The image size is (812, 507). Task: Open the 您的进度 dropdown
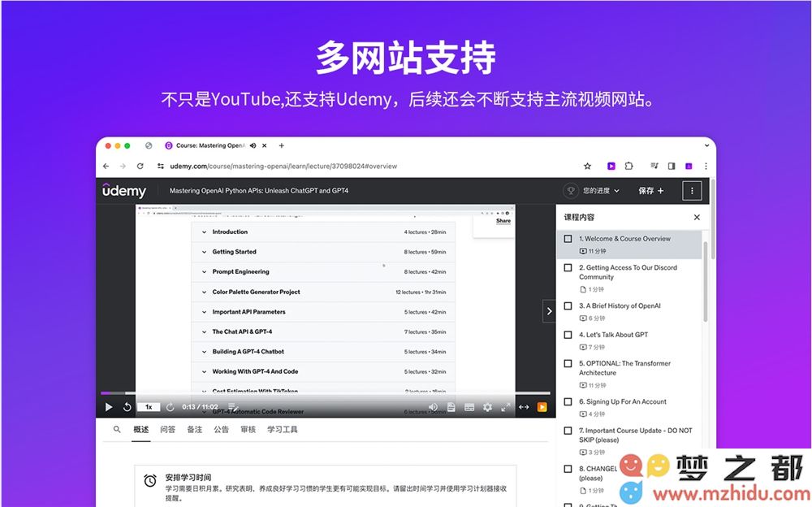tap(601, 191)
